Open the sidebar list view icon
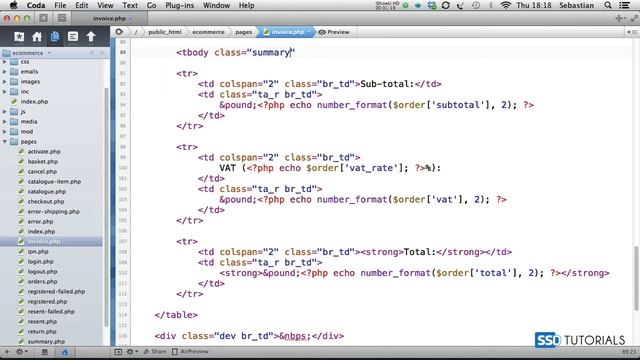 pyautogui.click(x=73, y=37)
